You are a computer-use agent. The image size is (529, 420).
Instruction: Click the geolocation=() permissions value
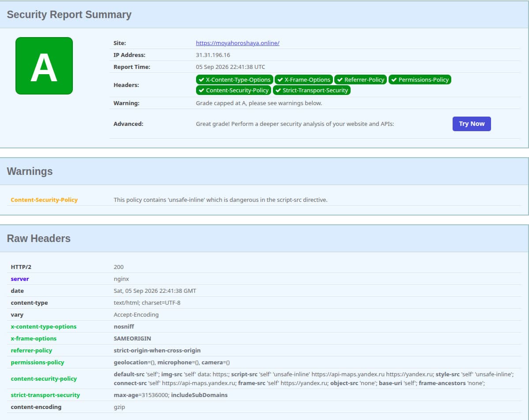click(135, 362)
